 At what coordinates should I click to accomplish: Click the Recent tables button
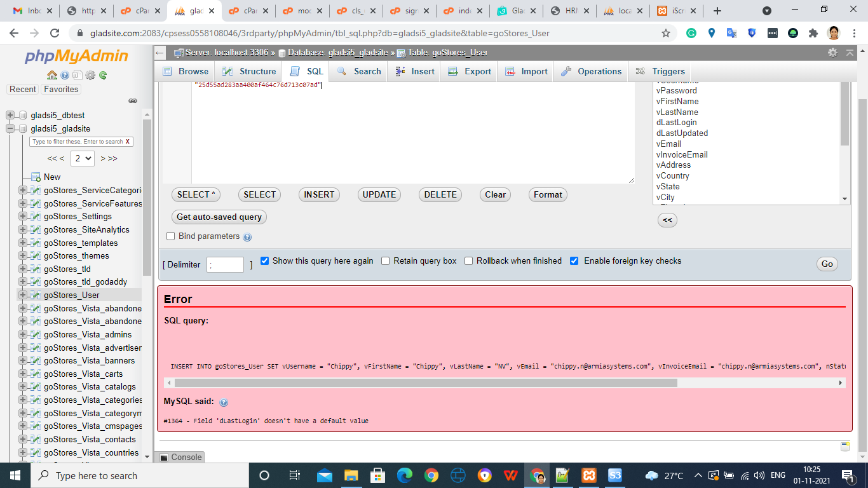tap(23, 90)
